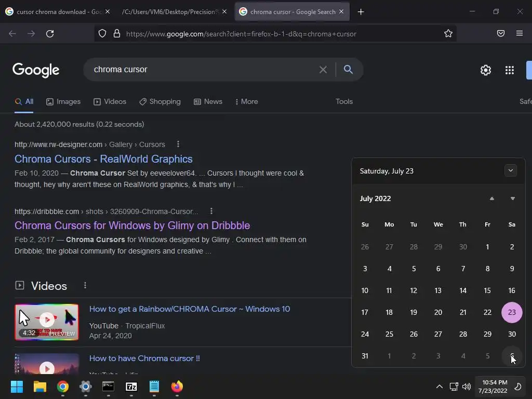Show hidden system tray icons
This screenshot has height=399, width=532.
[x=440, y=387]
